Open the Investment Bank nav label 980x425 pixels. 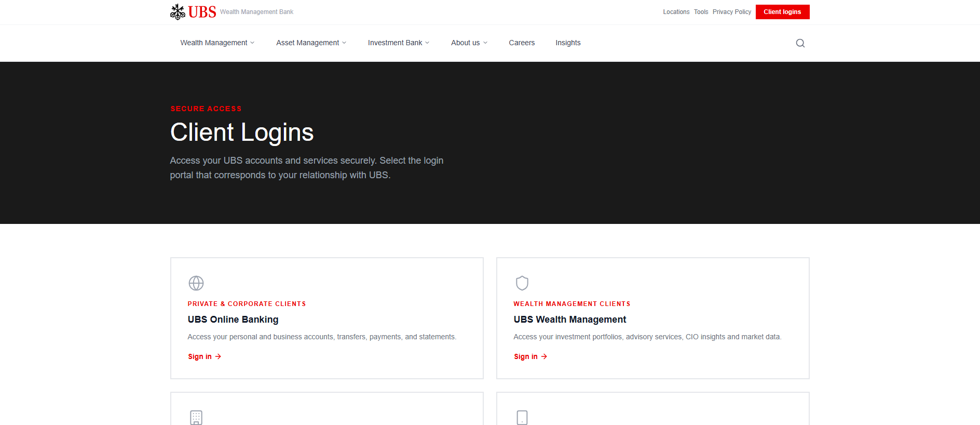pyautogui.click(x=395, y=43)
